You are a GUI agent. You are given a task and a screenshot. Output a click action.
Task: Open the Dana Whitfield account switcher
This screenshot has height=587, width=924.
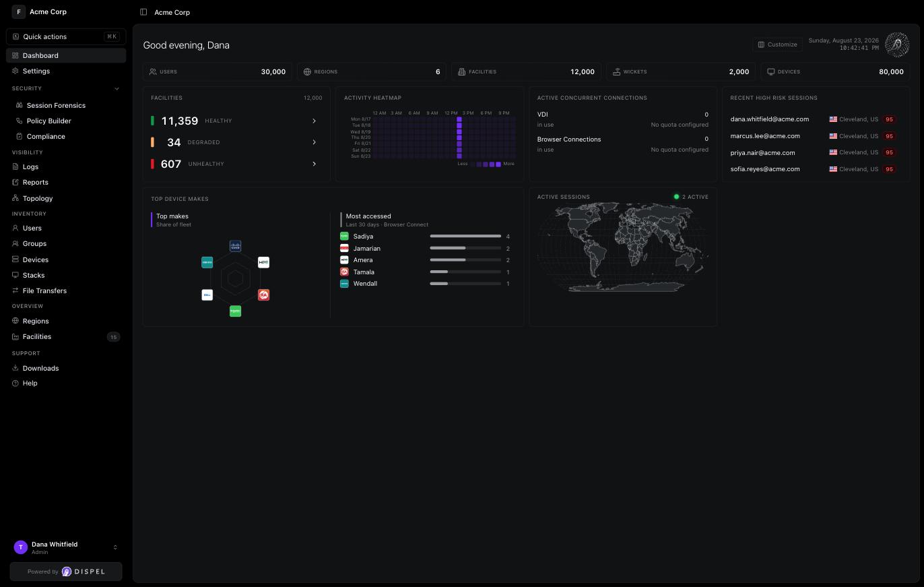(66, 547)
